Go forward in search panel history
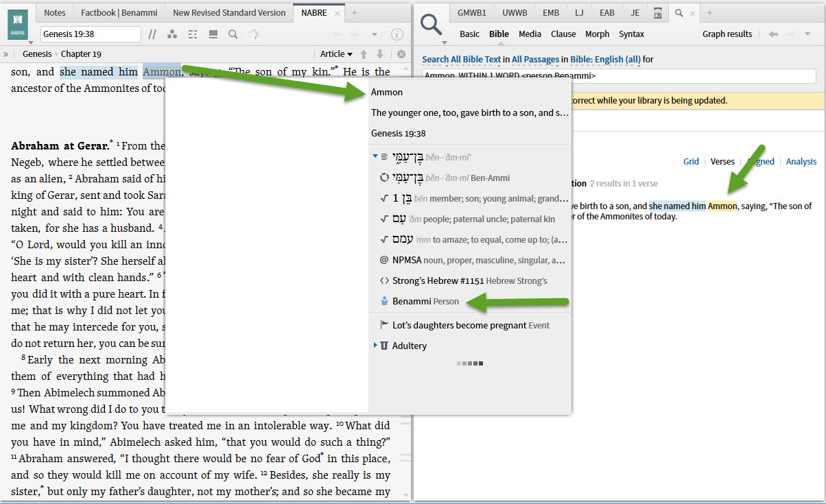This screenshot has width=826, height=504. (x=792, y=34)
